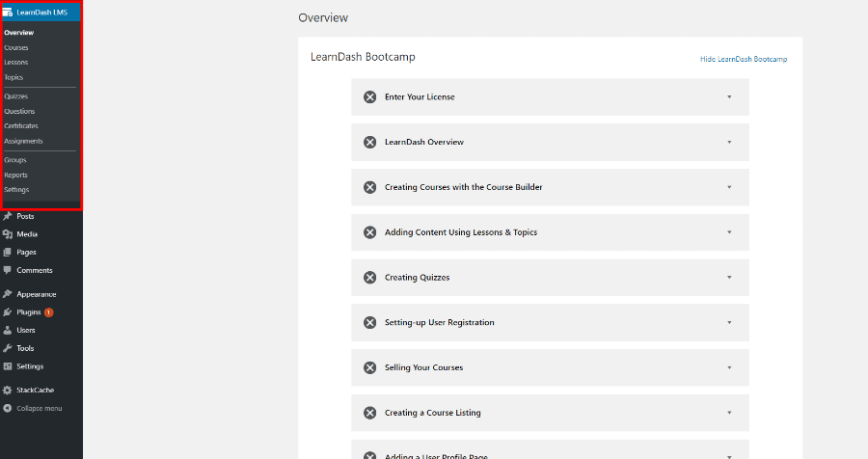Click the LearnDash Bootcamp heading

click(x=363, y=57)
